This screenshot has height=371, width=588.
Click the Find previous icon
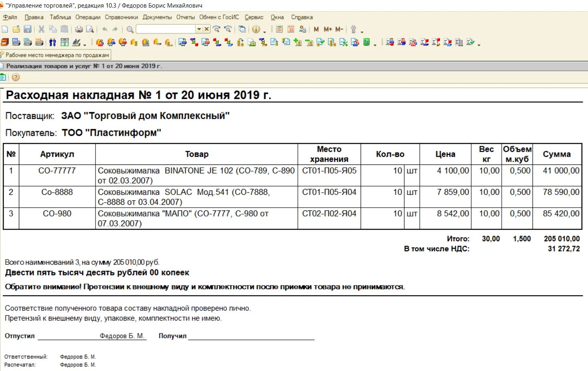pyautogui.click(x=227, y=29)
